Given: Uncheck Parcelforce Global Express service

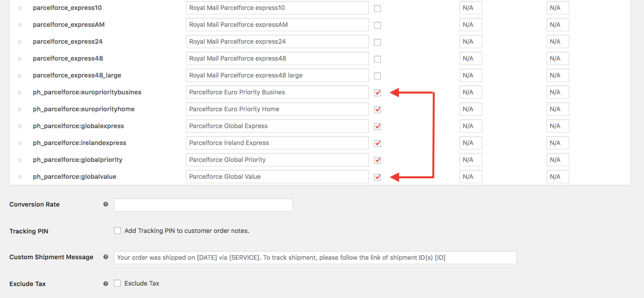Looking at the screenshot, I should point(377,127).
